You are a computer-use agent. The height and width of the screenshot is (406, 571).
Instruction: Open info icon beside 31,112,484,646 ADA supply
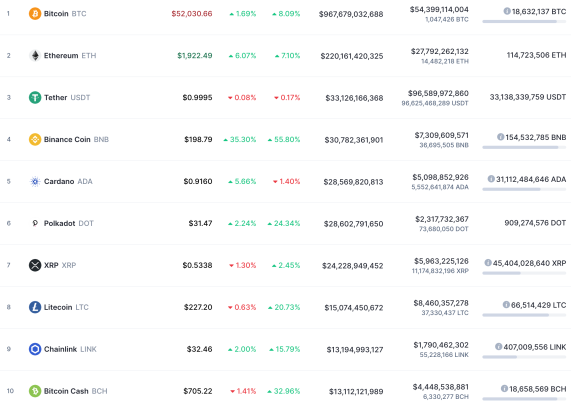coord(491,179)
